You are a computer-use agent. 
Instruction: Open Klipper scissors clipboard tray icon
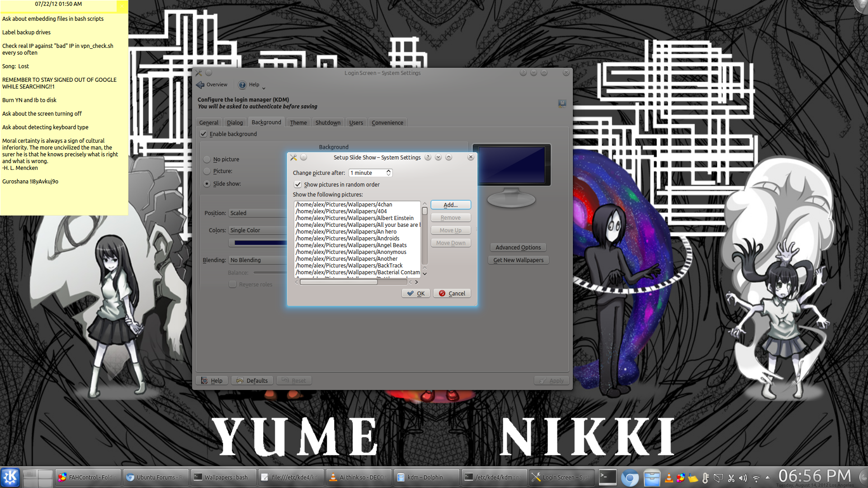click(731, 478)
